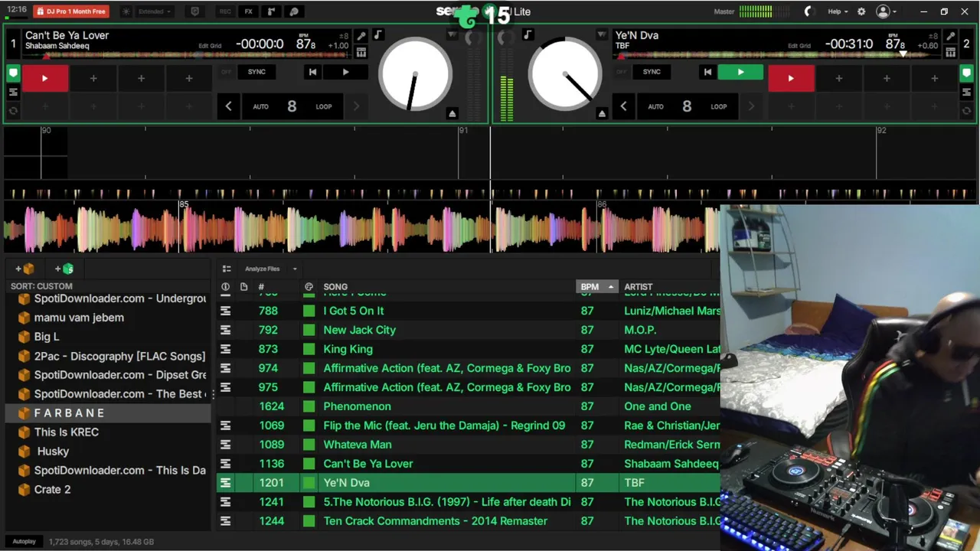Jump to start of track on deck 2
This screenshot has width=980, height=551.
(707, 72)
